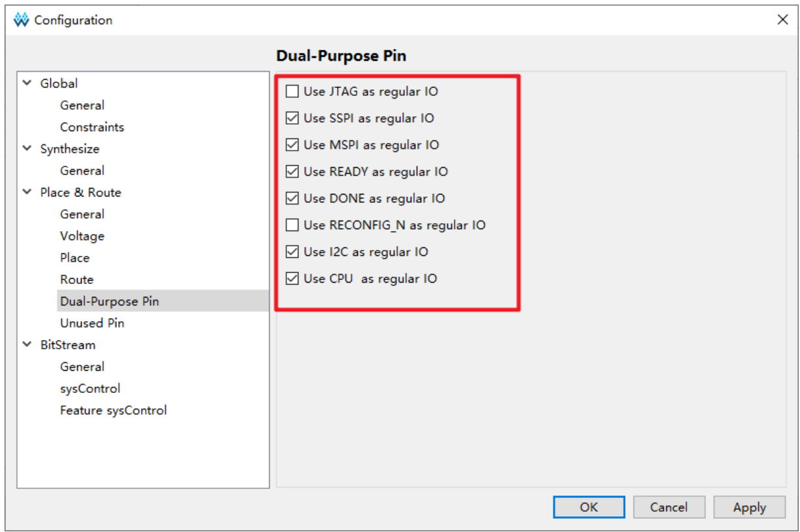
Task: Click the Apply button
Action: click(x=749, y=507)
